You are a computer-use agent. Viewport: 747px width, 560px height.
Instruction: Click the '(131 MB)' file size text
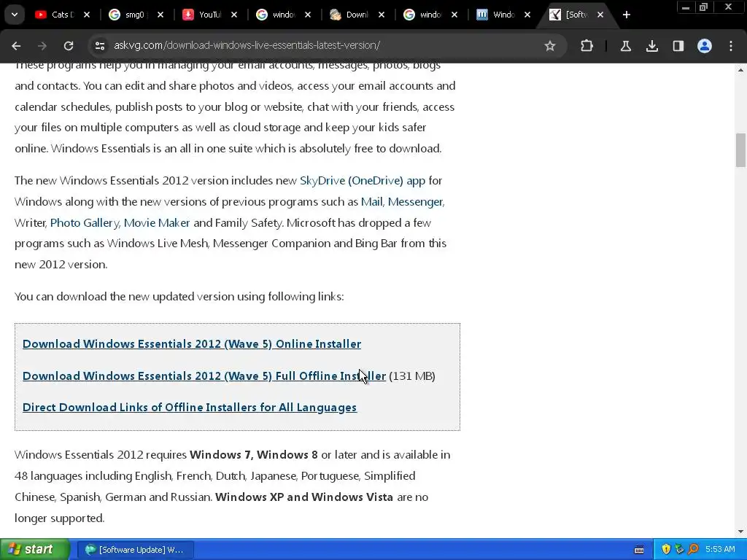coord(412,376)
